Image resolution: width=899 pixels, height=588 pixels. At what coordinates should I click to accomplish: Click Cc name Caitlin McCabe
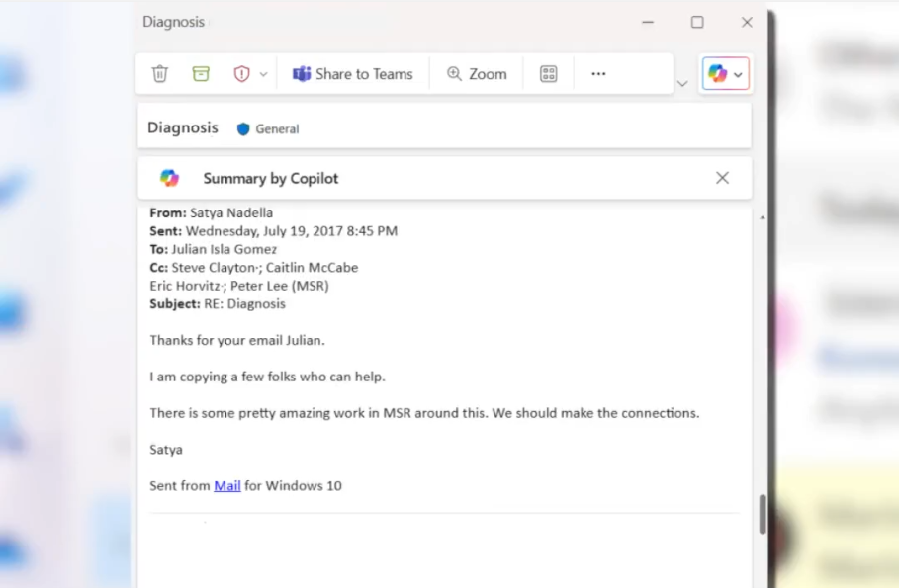[x=312, y=268]
